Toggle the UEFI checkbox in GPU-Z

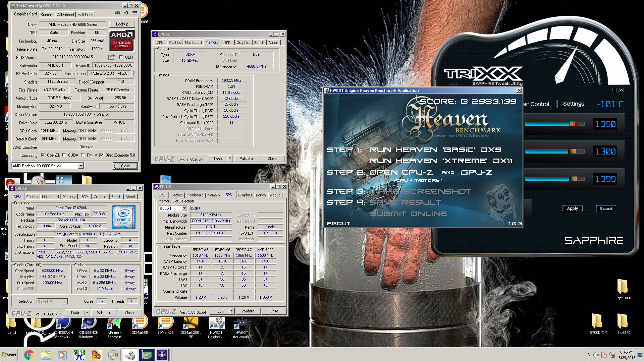tap(121, 57)
